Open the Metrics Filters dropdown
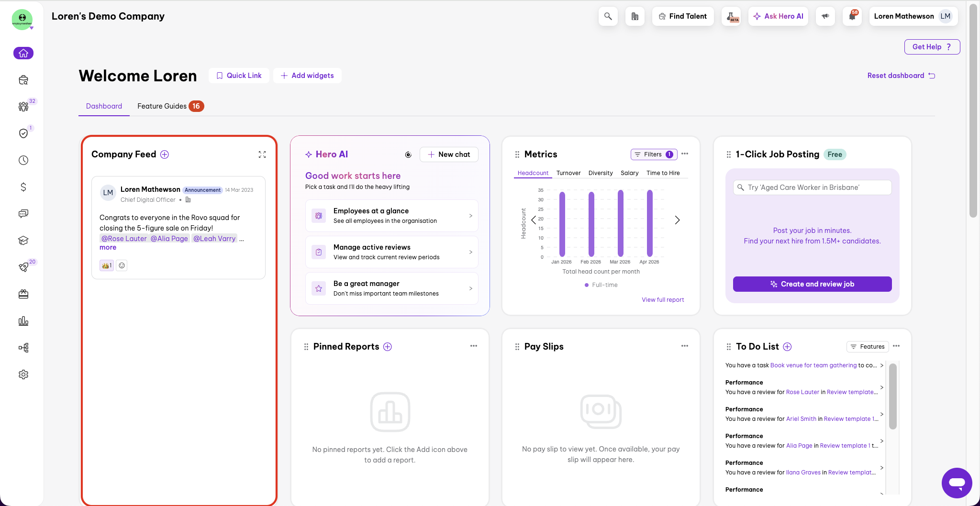This screenshot has width=980, height=506. (x=654, y=154)
